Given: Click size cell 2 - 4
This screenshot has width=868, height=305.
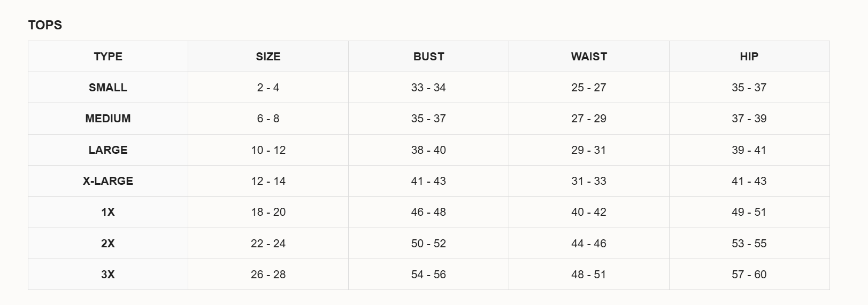Looking at the screenshot, I should (x=268, y=88).
